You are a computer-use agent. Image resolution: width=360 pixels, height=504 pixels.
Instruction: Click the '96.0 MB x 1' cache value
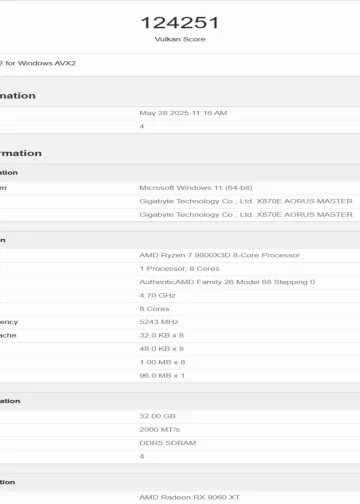[162, 376]
